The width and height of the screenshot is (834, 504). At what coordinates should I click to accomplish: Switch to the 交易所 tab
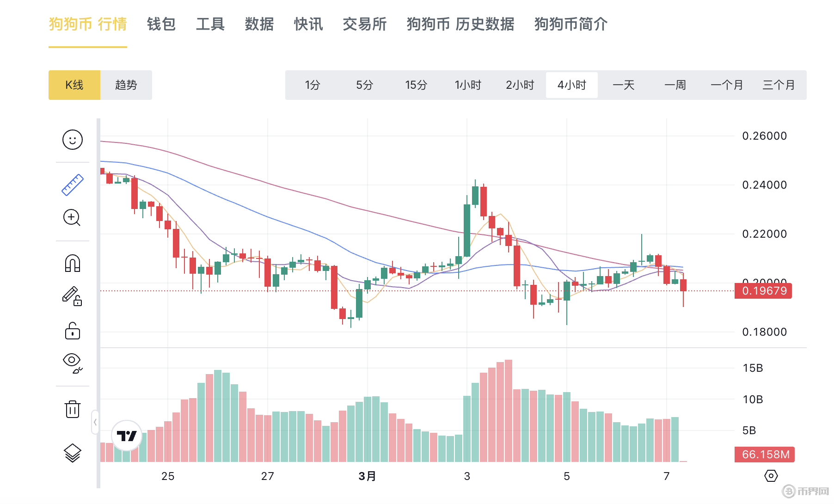(364, 25)
